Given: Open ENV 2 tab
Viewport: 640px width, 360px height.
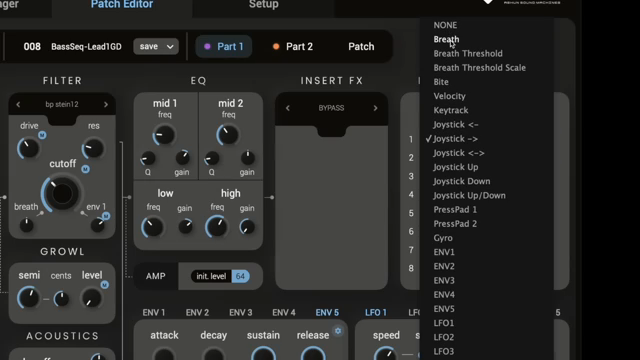Looking at the screenshot, I should pyautogui.click(x=197, y=313).
